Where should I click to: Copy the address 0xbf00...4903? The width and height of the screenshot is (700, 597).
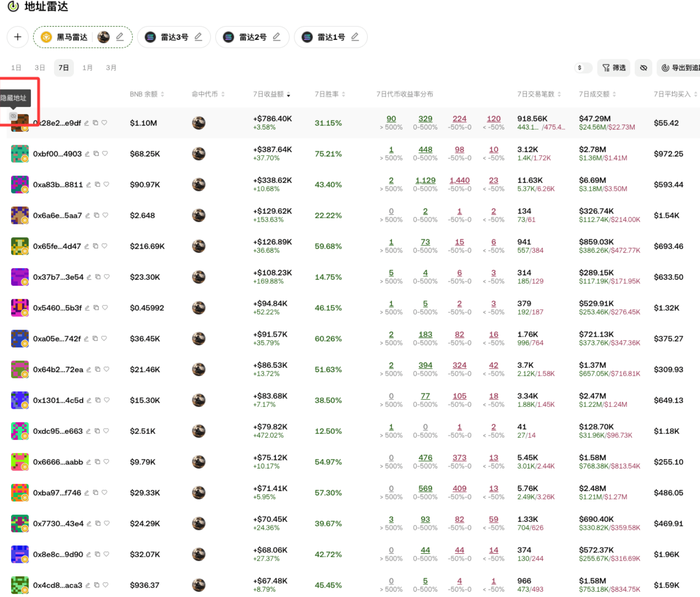96,154
